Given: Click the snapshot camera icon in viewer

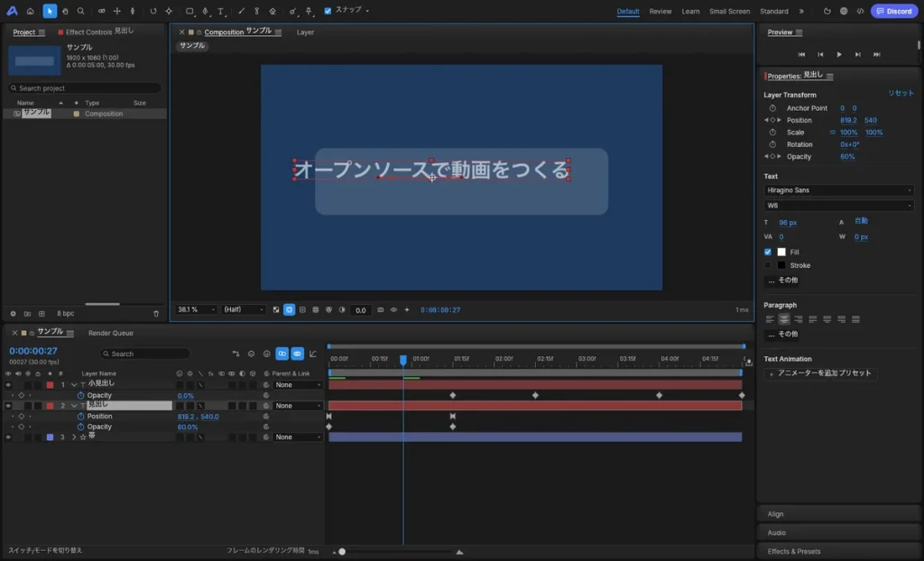Looking at the screenshot, I should (380, 309).
